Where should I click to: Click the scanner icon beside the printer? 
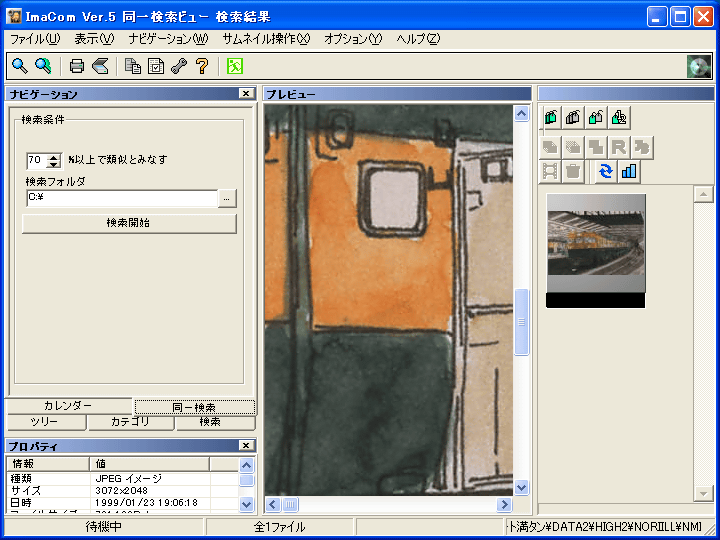pyautogui.click(x=100, y=66)
